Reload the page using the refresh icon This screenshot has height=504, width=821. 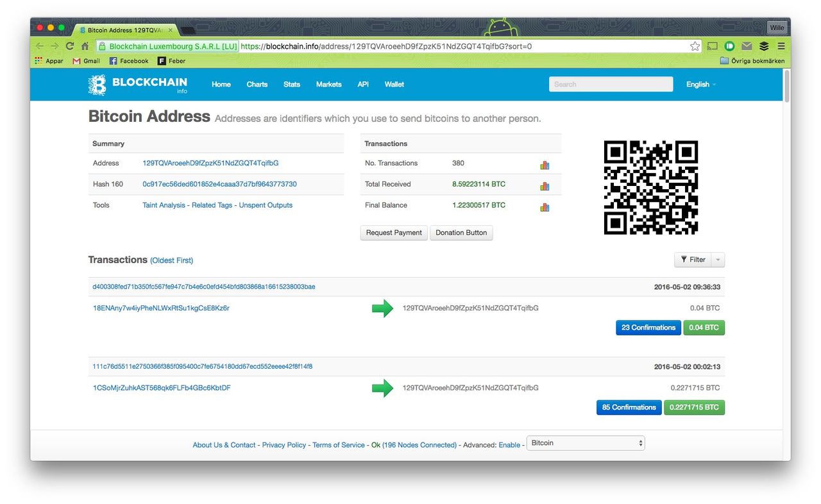(x=70, y=46)
